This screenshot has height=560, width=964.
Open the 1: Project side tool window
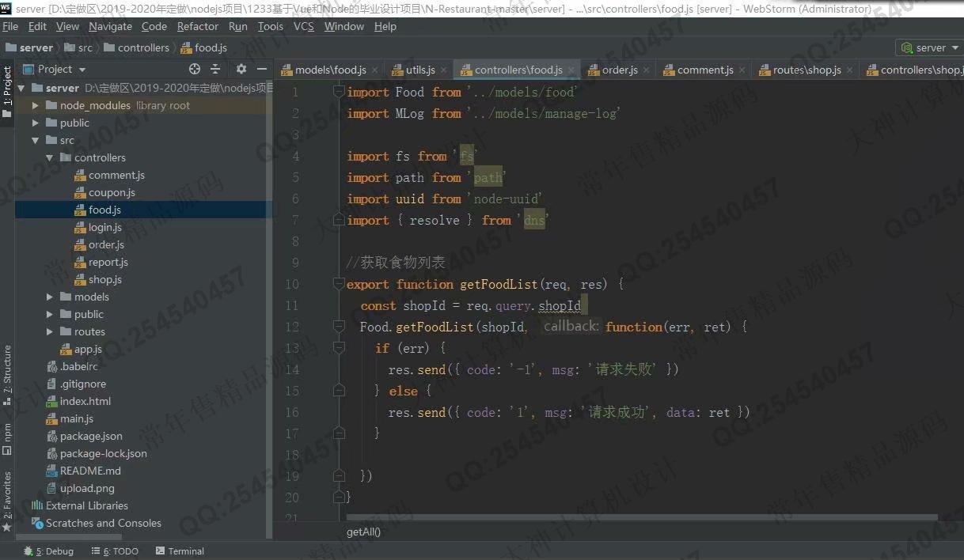pyautogui.click(x=7, y=92)
